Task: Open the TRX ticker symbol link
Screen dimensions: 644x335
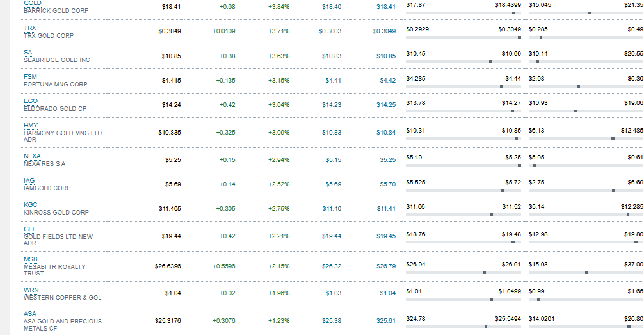Action: (x=29, y=28)
